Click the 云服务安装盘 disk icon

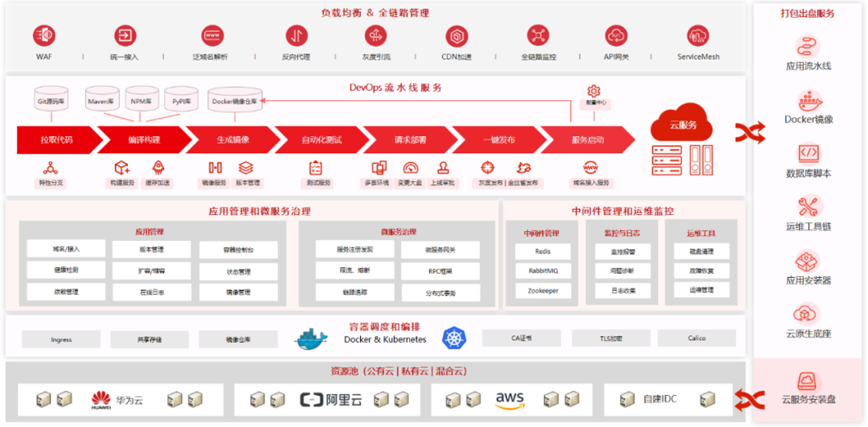click(809, 381)
